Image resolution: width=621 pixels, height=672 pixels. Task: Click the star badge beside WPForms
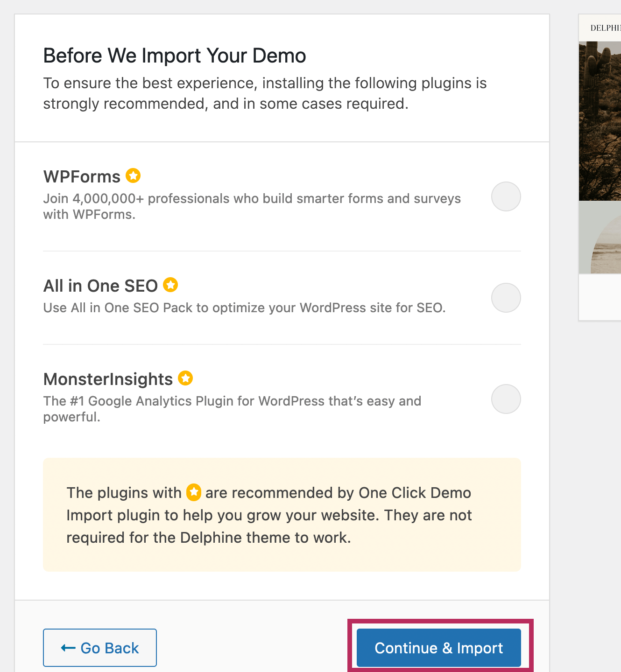[133, 176]
